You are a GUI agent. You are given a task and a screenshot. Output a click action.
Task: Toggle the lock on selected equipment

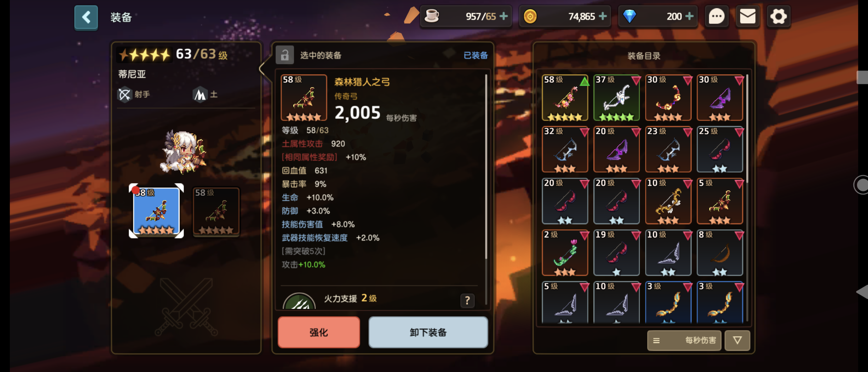pos(285,55)
